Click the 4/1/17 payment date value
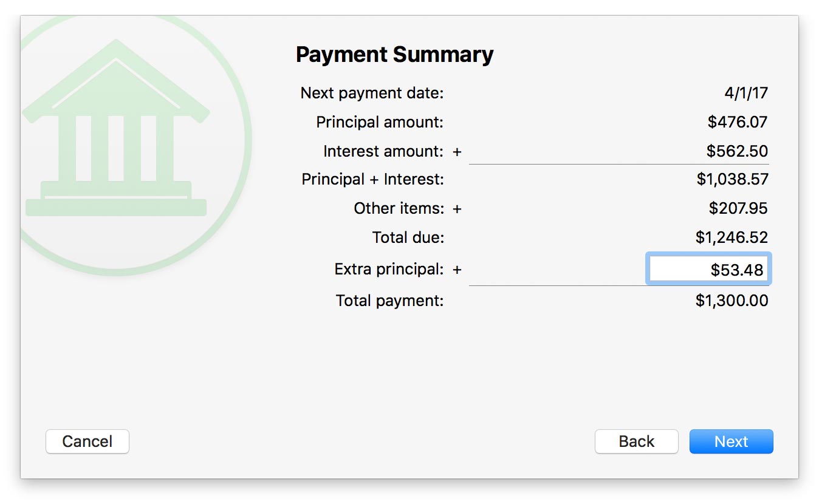819x504 pixels. pos(746,94)
